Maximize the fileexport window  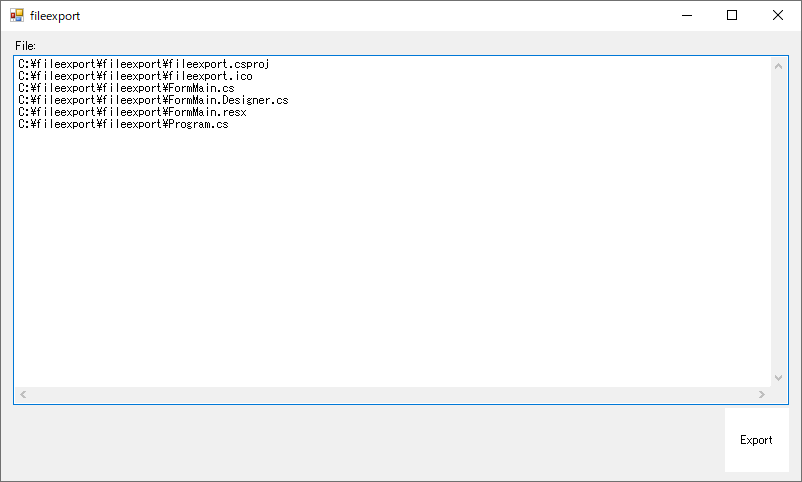pos(732,15)
